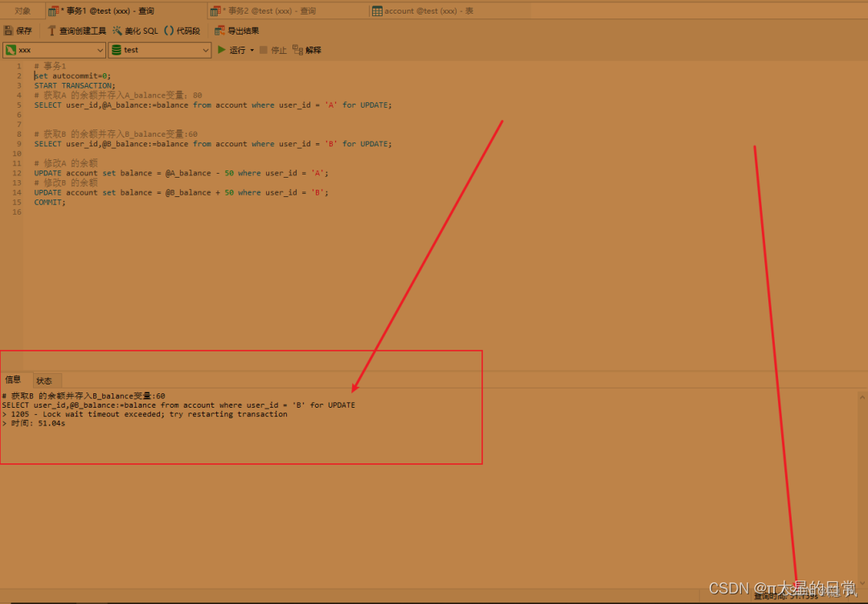
Task: Click the SELECT line for user_id = 'B' in editor
Action: click(212, 143)
